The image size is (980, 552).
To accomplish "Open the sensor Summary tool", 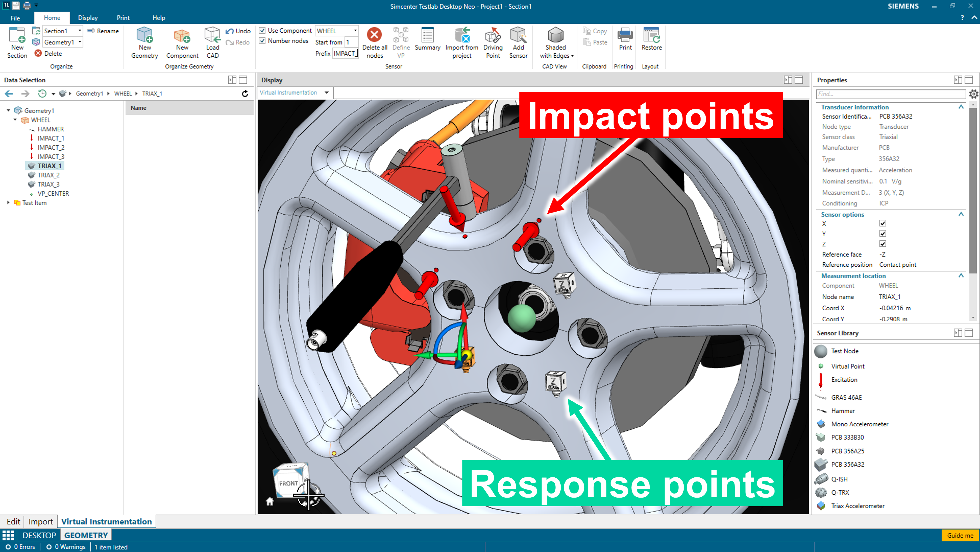I will point(427,35).
